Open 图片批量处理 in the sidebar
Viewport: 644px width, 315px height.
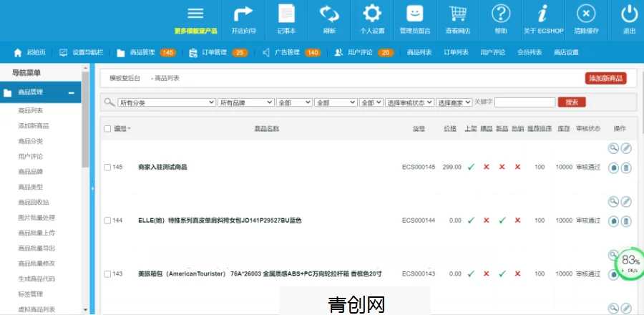tap(36, 218)
